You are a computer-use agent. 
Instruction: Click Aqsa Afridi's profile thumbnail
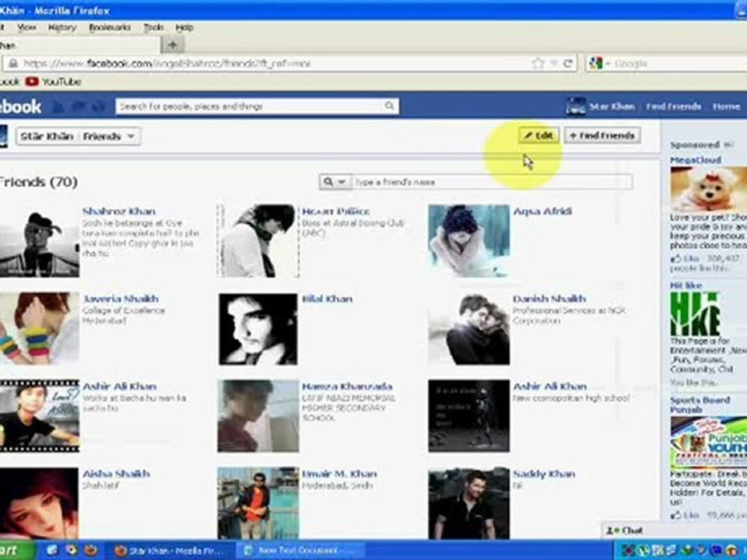468,241
